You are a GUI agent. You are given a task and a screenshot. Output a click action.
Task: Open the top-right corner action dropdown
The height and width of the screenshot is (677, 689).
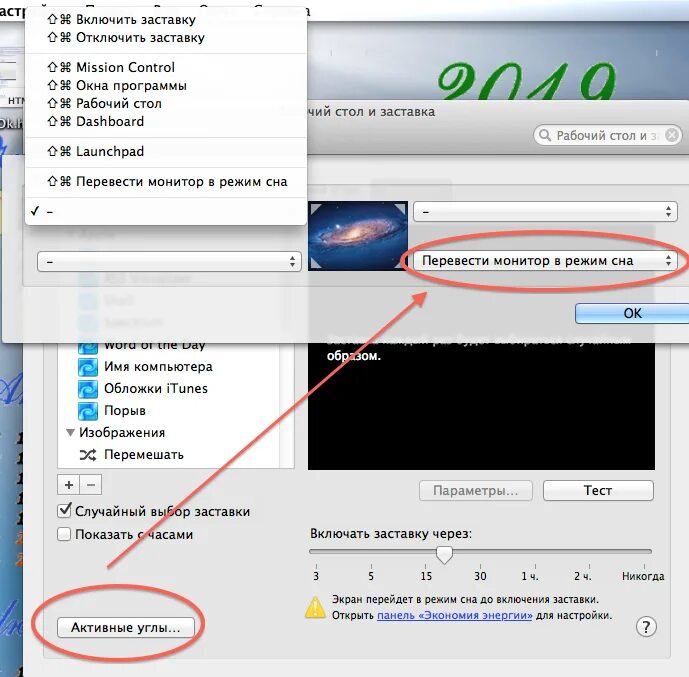[545, 212]
